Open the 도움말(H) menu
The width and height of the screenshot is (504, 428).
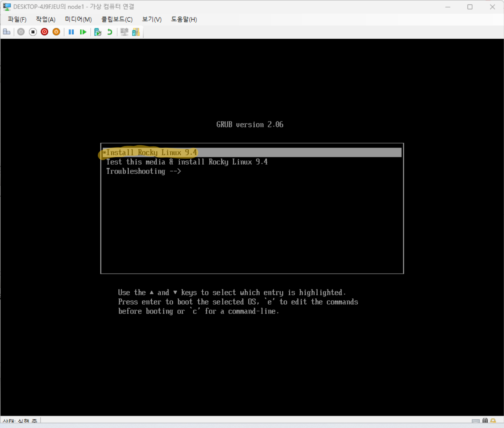point(184,19)
